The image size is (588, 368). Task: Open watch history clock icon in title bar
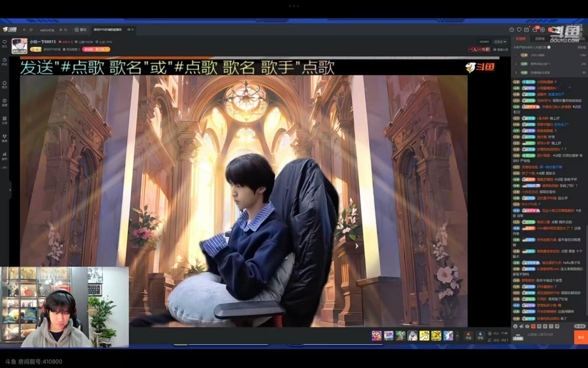coord(511,30)
